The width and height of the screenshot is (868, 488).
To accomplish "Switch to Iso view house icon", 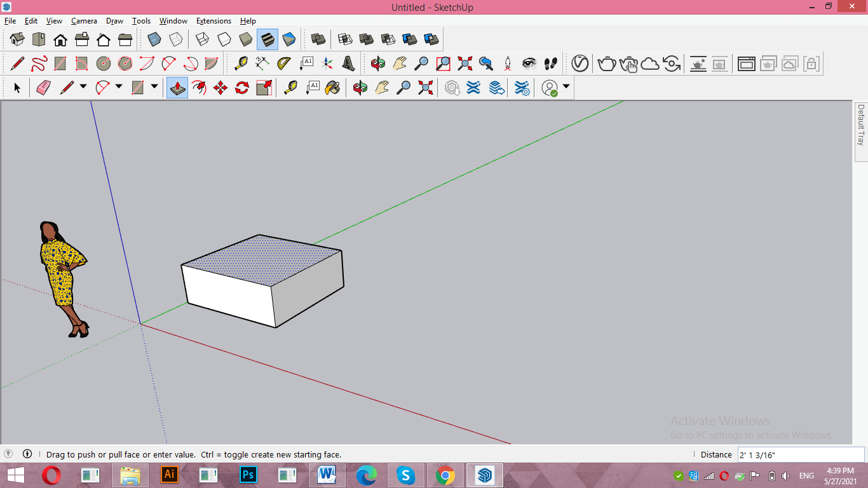I will click(x=17, y=39).
